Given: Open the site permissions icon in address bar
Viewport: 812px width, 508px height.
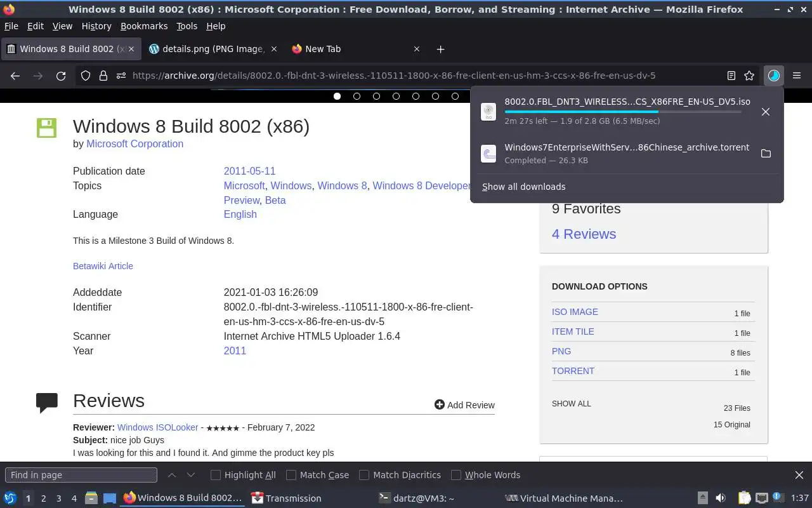Looking at the screenshot, I should (x=121, y=76).
